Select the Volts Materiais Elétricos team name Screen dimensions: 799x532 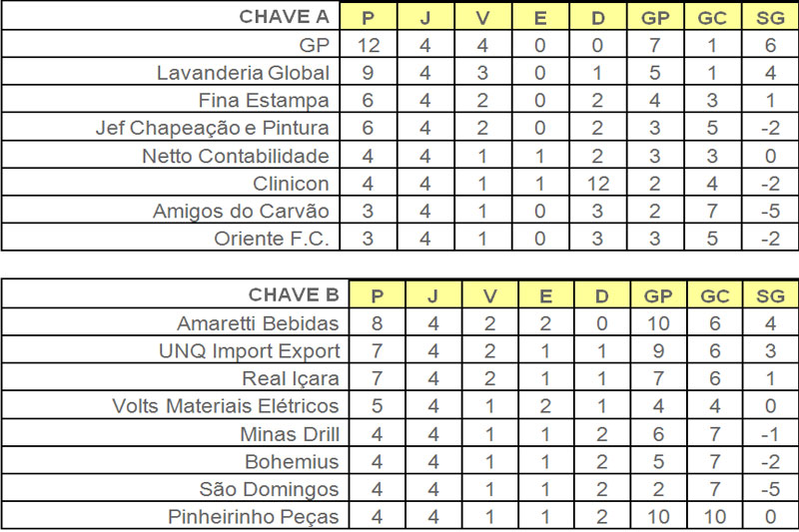(x=226, y=406)
